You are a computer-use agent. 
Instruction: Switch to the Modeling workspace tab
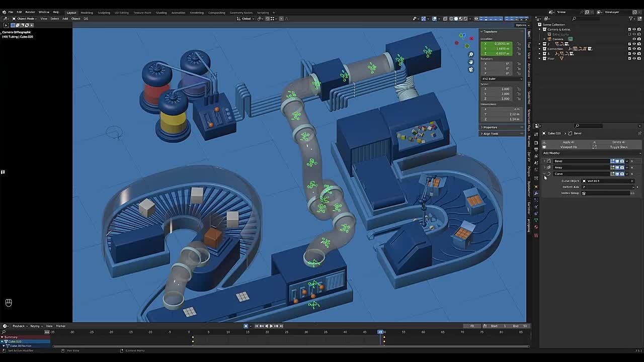pos(86,13)
